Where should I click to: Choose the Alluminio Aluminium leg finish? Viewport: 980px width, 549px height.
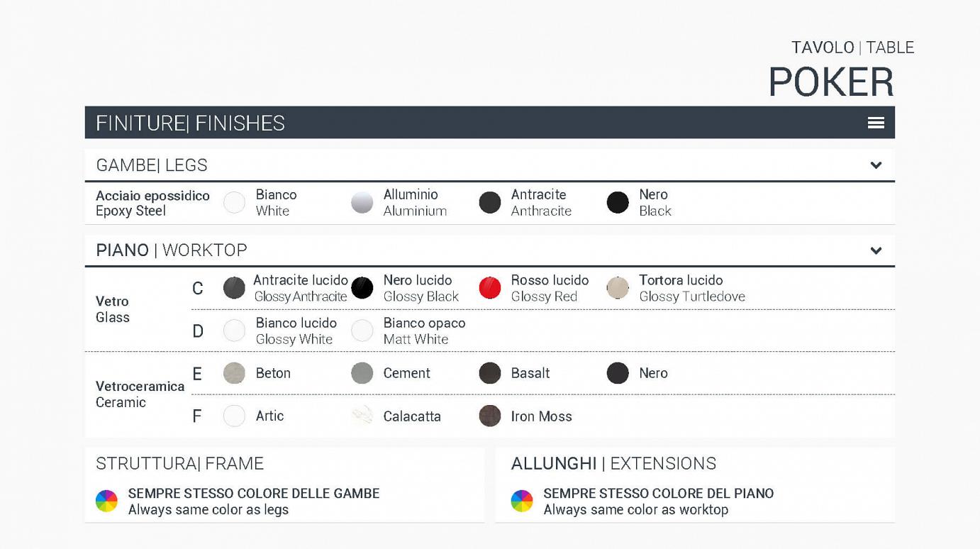[x=362, y=203]
